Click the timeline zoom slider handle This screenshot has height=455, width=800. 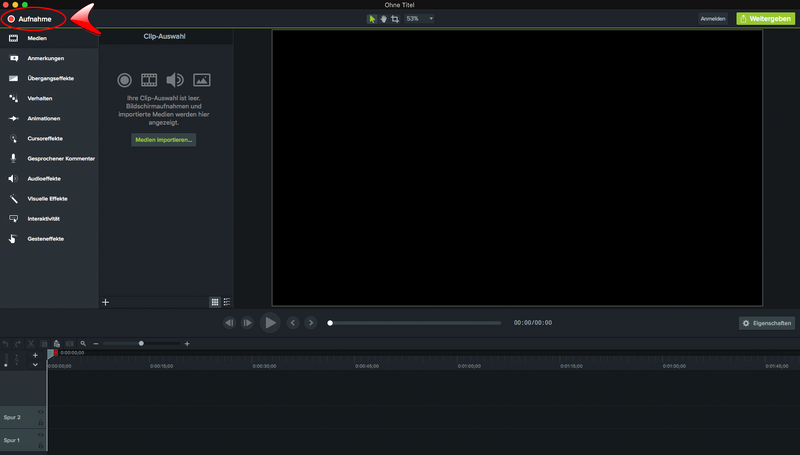141,343
